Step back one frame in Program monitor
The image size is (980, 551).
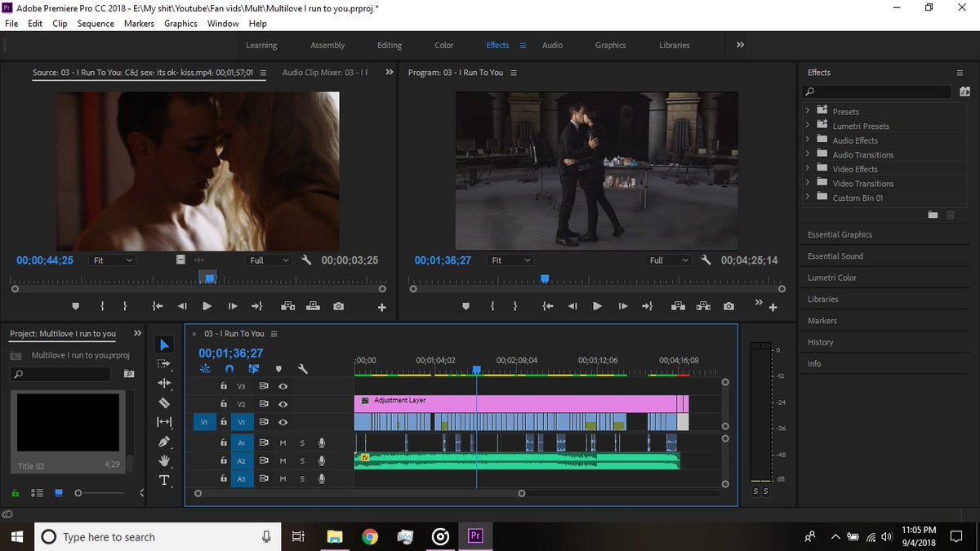tap(572, 306)
